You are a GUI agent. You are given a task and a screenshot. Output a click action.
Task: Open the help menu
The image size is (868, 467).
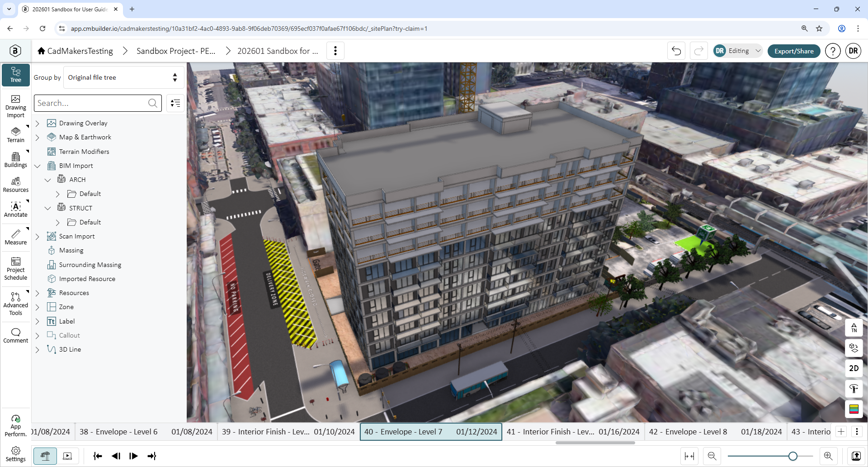pyautogui.click(x=833, y=51)
